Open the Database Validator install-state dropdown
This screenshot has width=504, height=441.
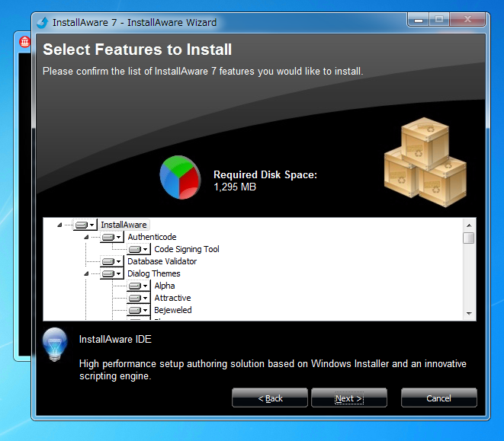tap(111, 261)
